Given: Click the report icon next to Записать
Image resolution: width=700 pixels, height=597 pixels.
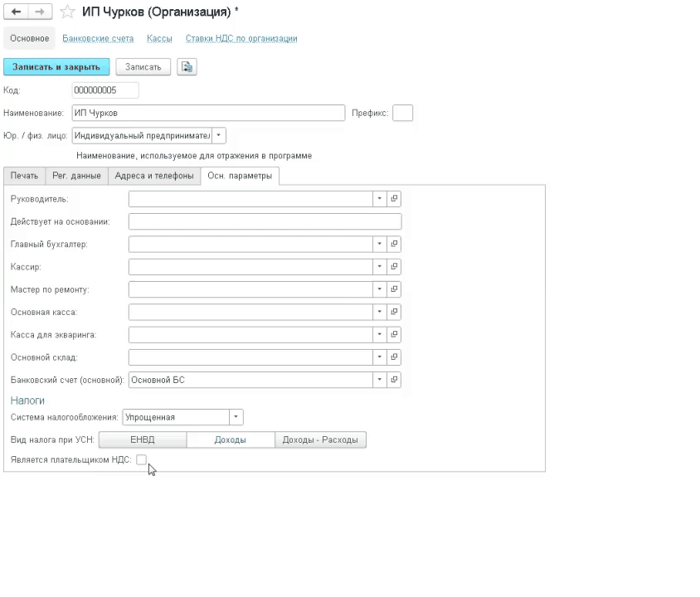Looking at the screenshot, I should tap(187, 67).
